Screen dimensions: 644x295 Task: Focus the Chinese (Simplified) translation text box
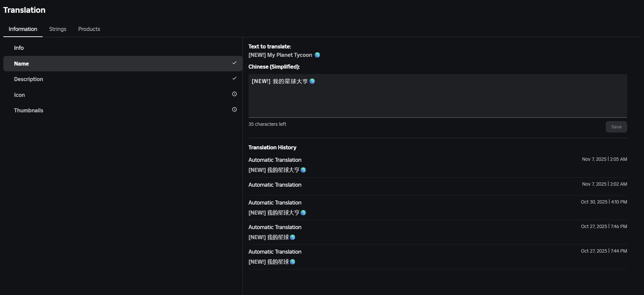coord(438,96)
